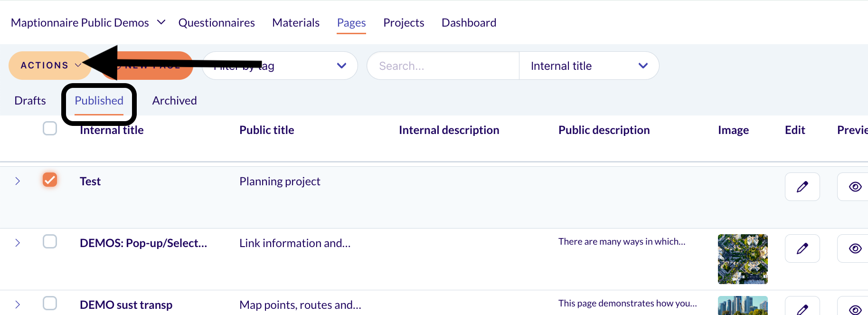This screenshot has height=315, width=868.
Task: Go to Projects in the top navigation
Action: (x=404, y=22)
